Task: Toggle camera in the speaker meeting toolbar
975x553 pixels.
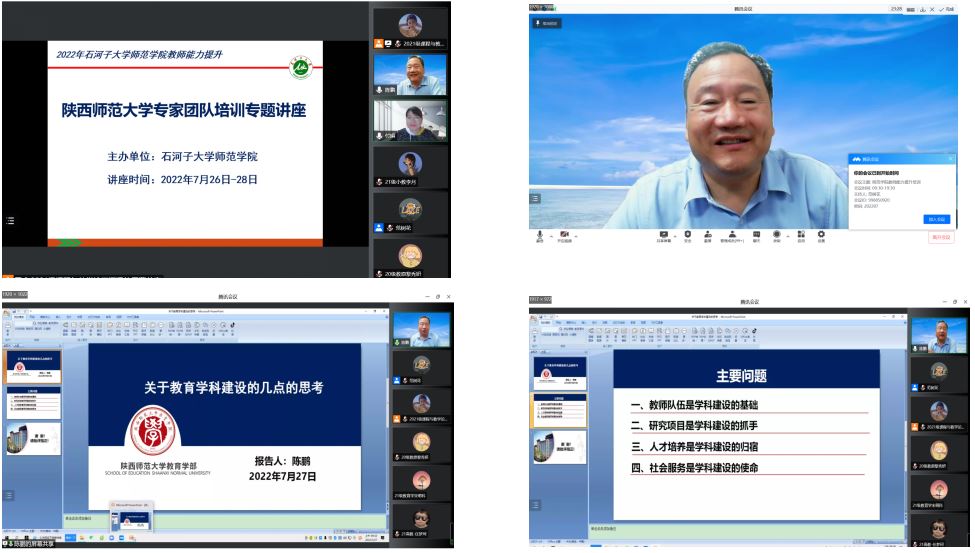Action: click(564, 236)
